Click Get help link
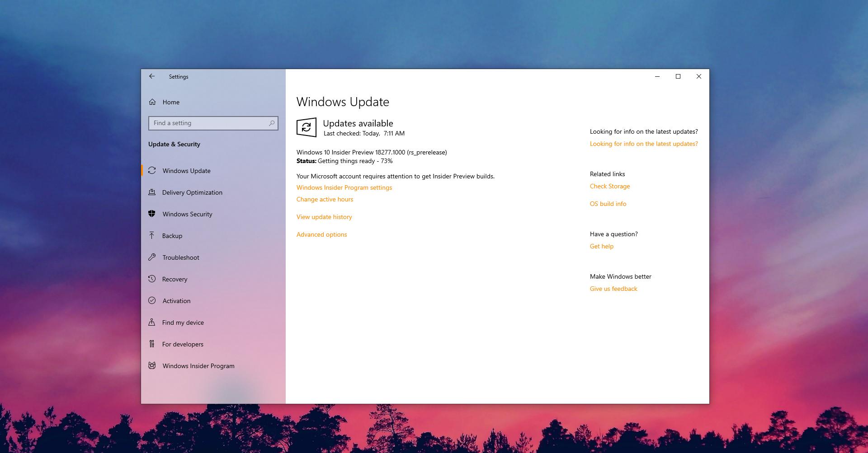The width and height of the screenshot is (868, 453). [601, 246]
